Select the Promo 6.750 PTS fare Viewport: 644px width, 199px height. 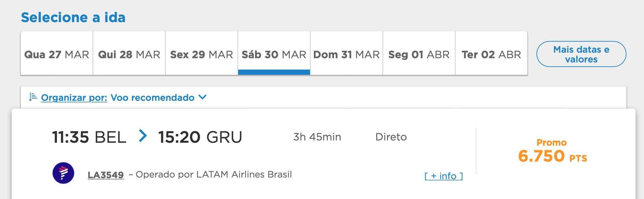coord(552,151)
